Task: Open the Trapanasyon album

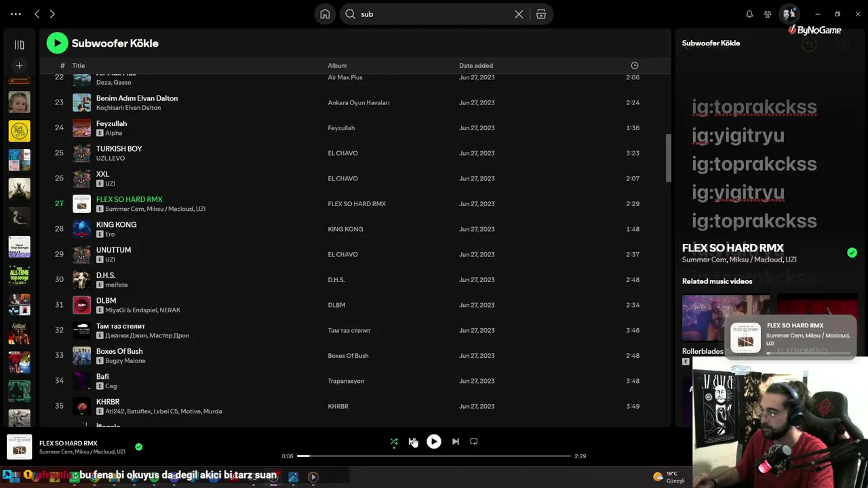Action: click(x=346, y=381)
